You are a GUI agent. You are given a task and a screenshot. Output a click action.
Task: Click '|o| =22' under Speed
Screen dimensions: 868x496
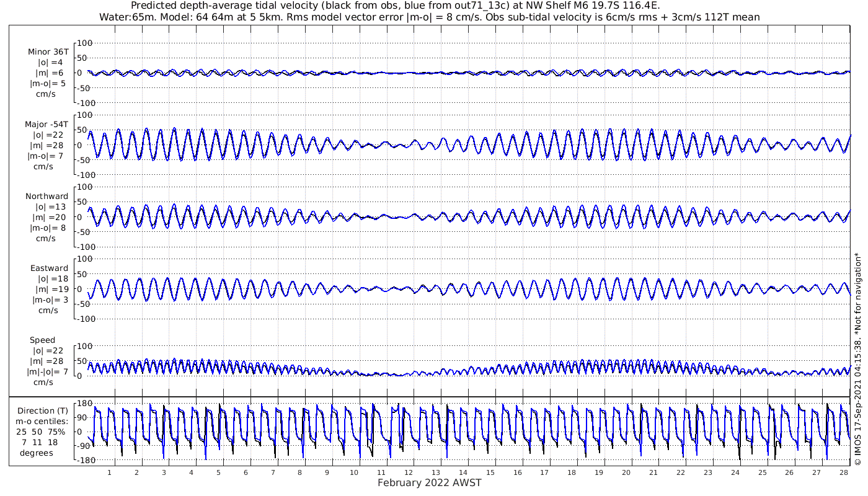(48, 351)
